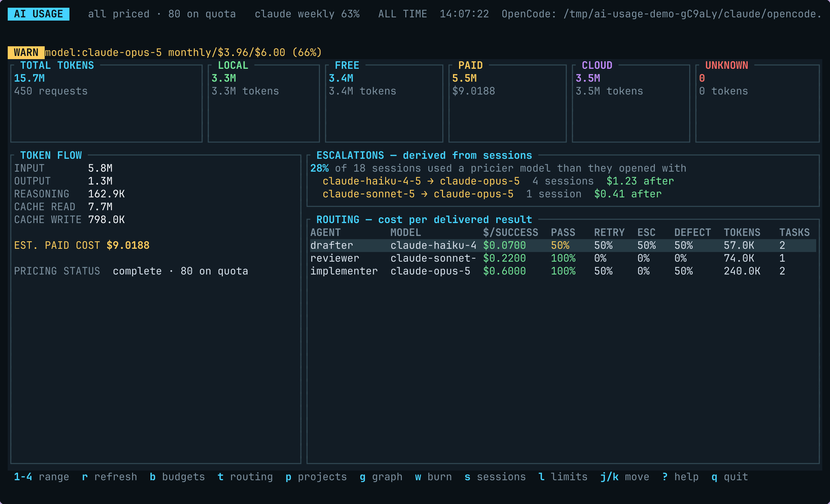Click 'ALL TIME' range indicator in header
This screenshot has height=504, width=830.
(x=402, y=14)
